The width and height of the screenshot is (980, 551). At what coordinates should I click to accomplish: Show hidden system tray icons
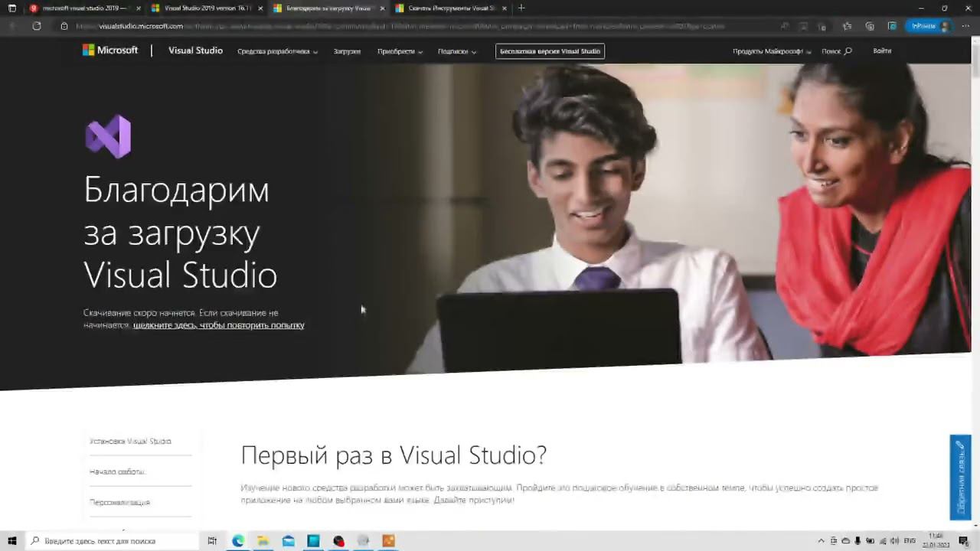point(822,541)
